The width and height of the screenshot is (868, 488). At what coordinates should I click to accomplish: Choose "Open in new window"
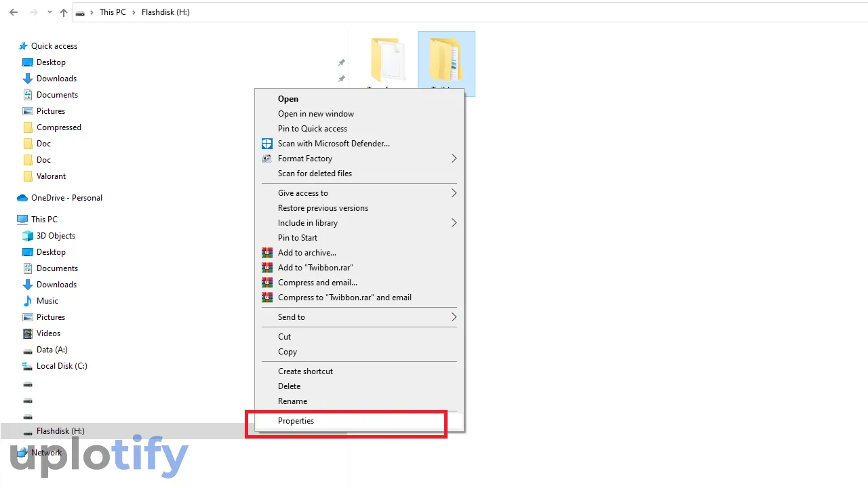pyautogui.click(x=316, y=114)
